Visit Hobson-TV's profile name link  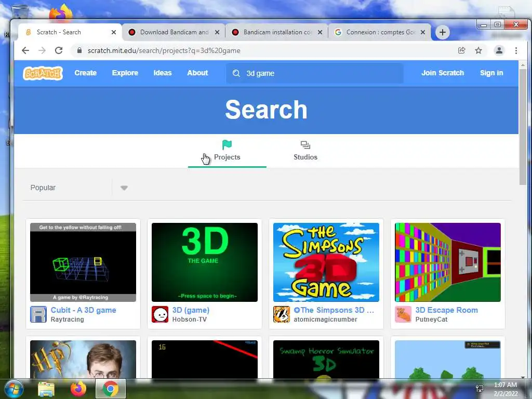189,320
